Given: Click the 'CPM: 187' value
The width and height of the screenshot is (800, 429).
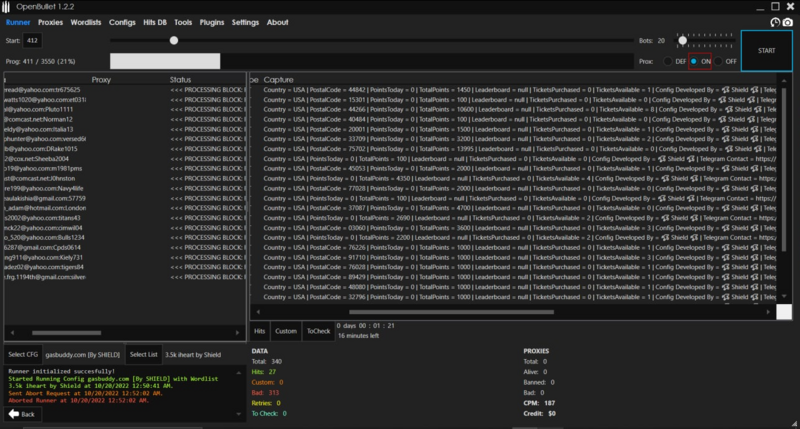Looking at the screenshot, I should coord(539,403).
